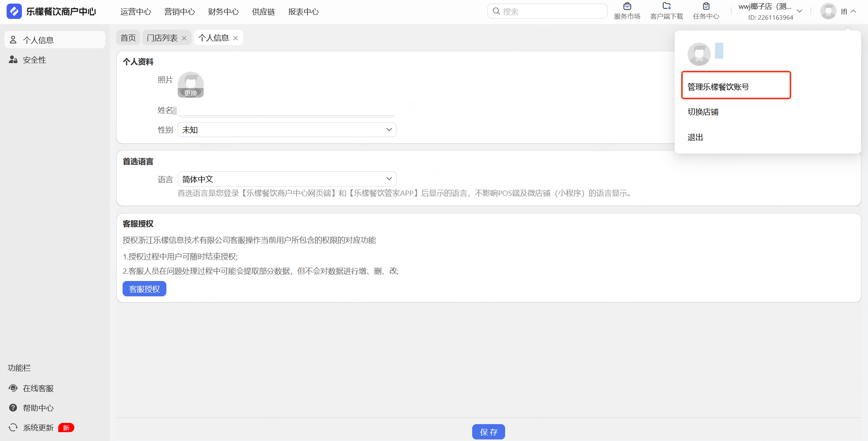
Task: Open the 语言 language dropdown
Action: (x=287, y=179)
